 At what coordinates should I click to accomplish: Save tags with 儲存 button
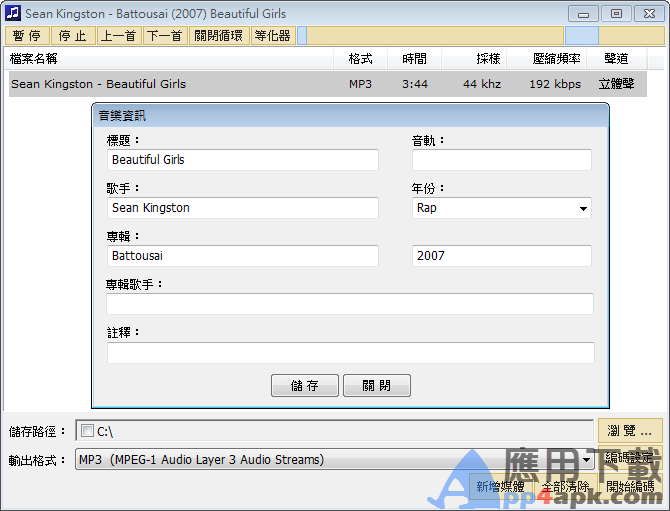(x=305, y=385)
